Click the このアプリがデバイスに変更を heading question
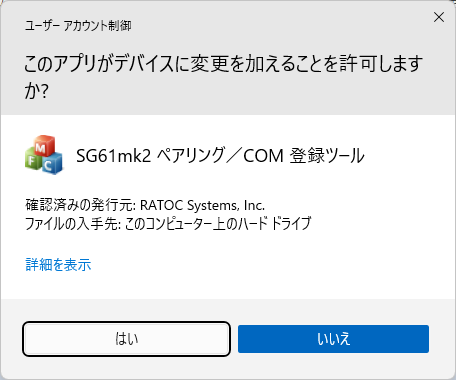Viewport: 456px width, 380px height. point(223,77)
